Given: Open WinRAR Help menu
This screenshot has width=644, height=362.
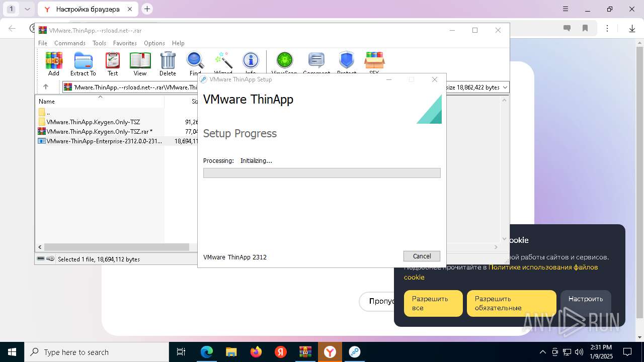Looking at the screenshot, I should [178, 43].
